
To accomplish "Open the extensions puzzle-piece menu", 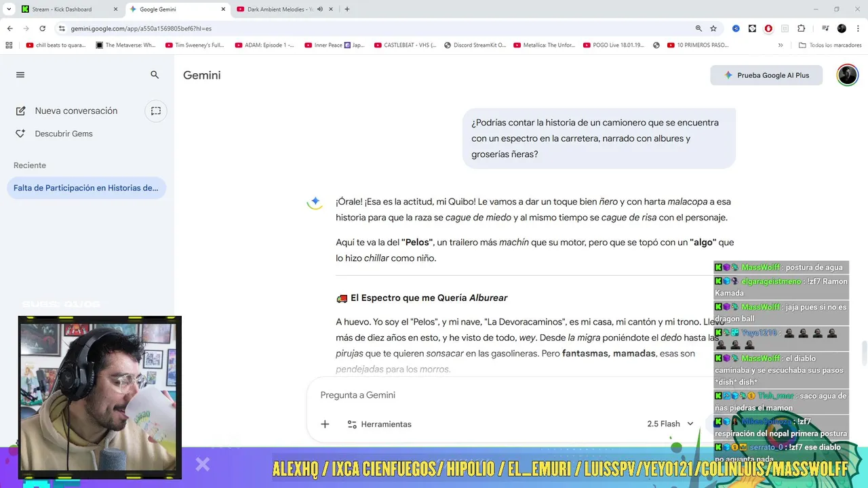I will 801,28.
